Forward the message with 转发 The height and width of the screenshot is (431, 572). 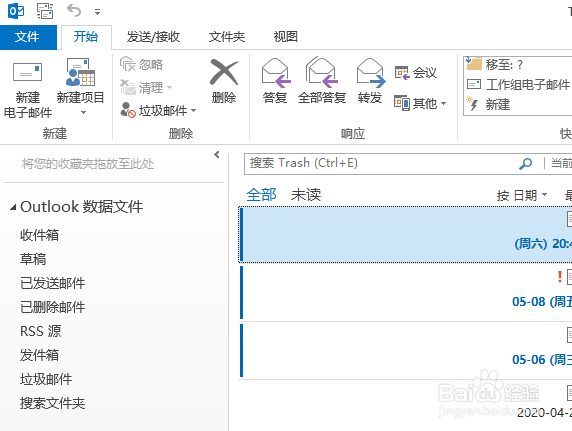tap(370, 81)
